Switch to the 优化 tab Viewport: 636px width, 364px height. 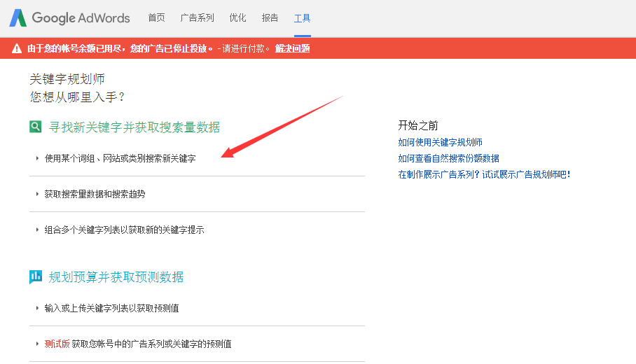(237, 17)
